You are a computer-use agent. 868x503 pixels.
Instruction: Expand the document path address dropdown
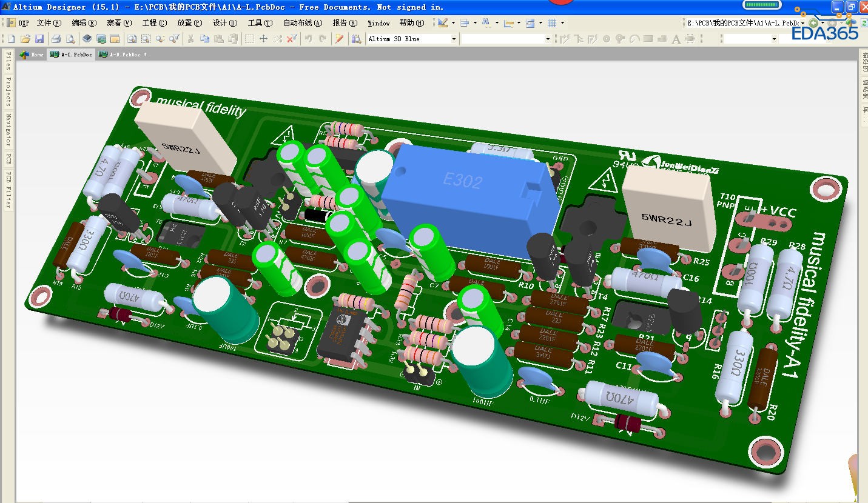click(x=802, y=23)
